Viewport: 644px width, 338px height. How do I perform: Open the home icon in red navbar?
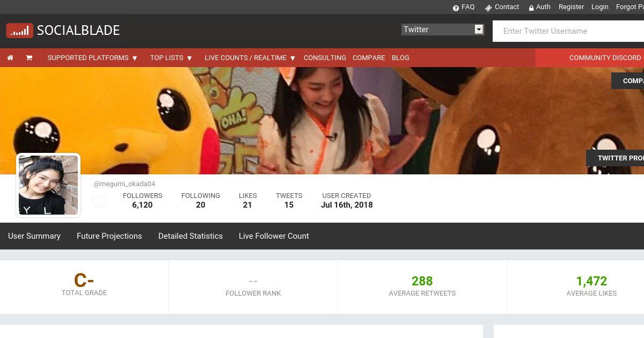10,58
